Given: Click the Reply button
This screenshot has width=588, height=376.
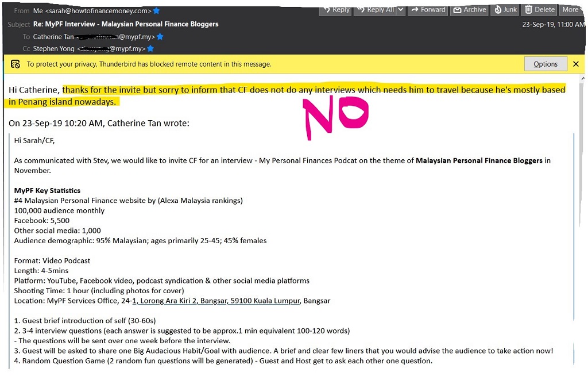Looking at the screenshot, I should tap(335, 10).
